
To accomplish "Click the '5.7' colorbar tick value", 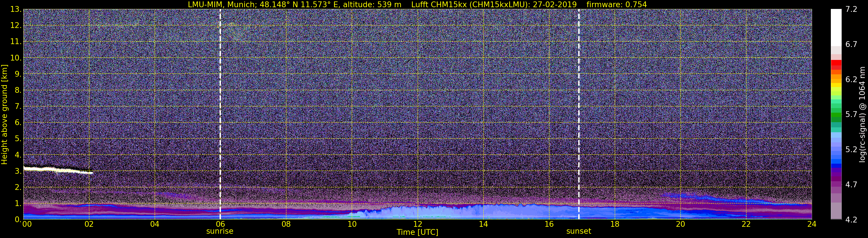I will (x=851, y=114).
